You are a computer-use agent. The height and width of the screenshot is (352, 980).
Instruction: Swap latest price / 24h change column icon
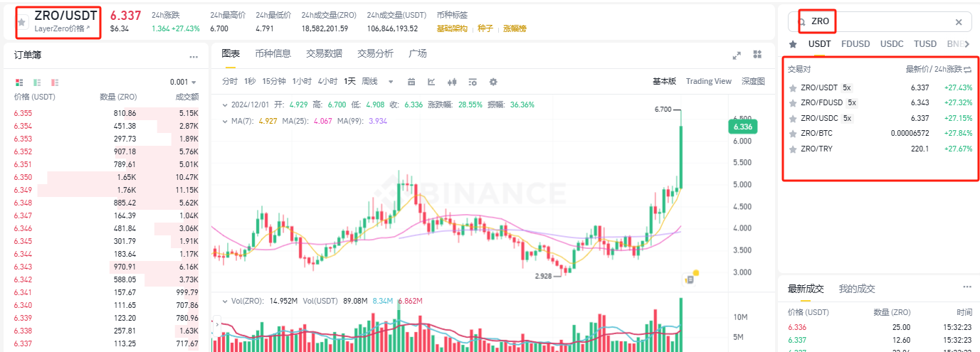[967, 70]
